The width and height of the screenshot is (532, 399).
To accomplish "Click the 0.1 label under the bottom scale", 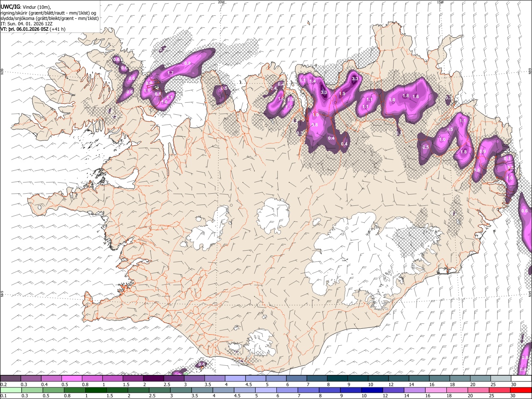I will click(x=3, y=396).
